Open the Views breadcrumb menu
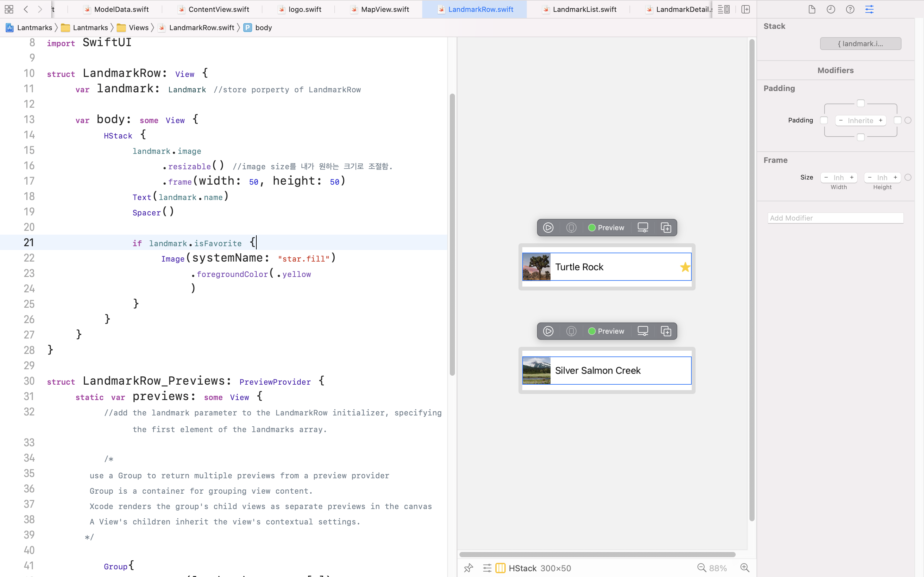Screen dimensions: 924x577 pyautogui.click(x=139, y=28)
